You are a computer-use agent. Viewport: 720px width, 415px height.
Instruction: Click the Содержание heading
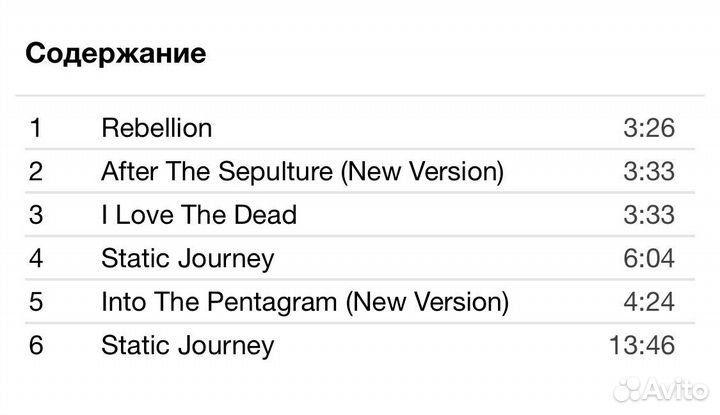[x=115, y=53]
